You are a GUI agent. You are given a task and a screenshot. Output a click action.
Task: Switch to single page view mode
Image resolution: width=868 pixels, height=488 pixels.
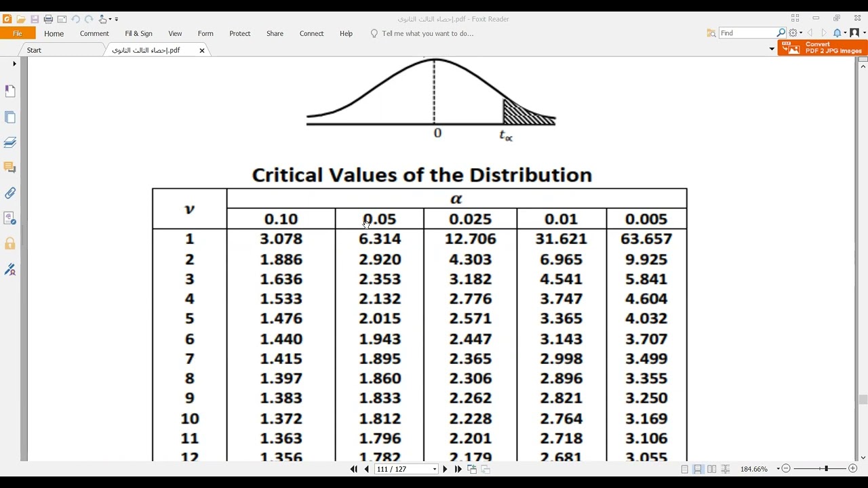coord(684,469)
